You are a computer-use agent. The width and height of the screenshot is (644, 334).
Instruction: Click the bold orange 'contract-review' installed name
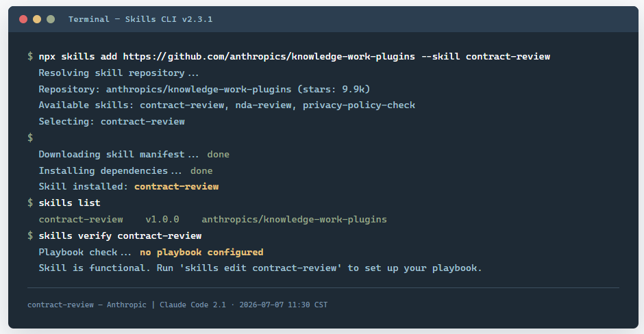177,187
